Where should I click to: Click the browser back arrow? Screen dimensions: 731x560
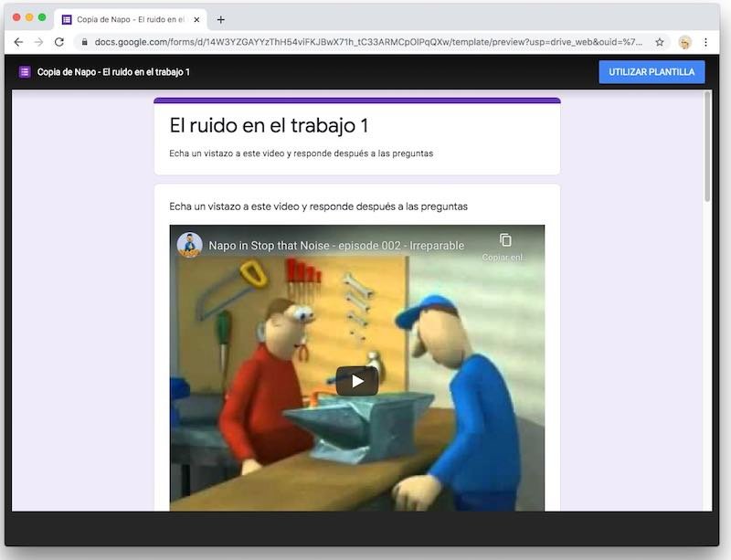click(x=18, y=42)
